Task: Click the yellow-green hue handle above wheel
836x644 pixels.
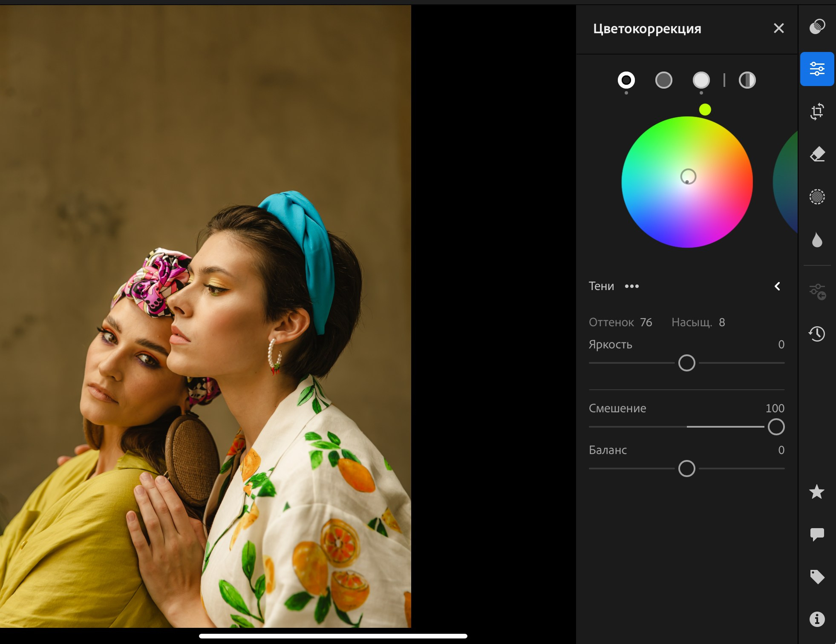Action: tap(705, 110)
